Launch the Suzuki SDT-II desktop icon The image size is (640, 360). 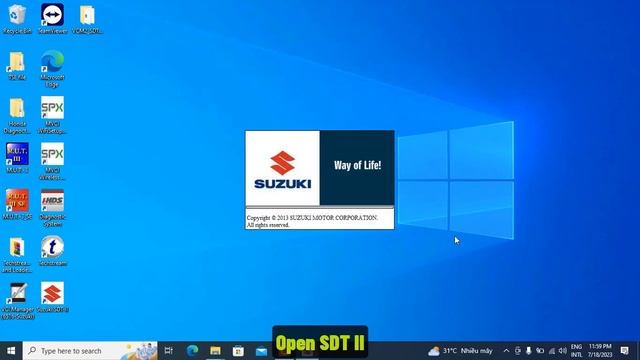click(x=52, y=297)
